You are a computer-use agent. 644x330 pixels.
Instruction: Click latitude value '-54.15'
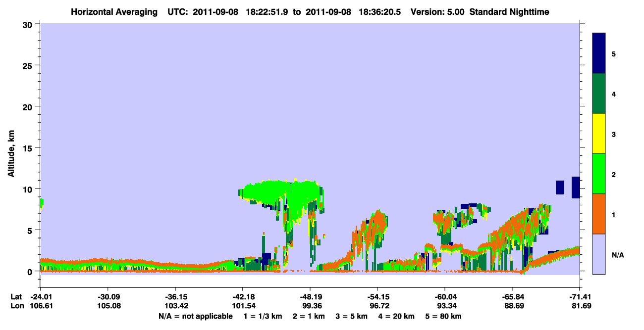tap(377, 297)
